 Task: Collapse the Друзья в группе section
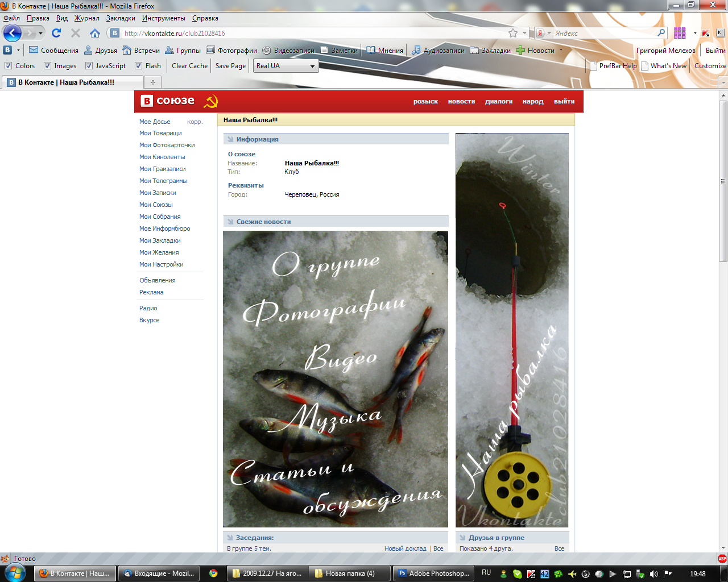click(462, 538)
